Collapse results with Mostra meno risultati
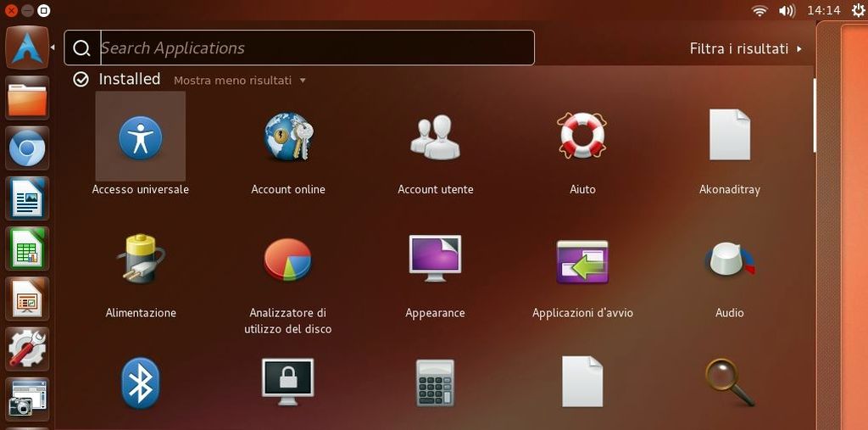This screenshot has height=430, width=868. (239, 81)
